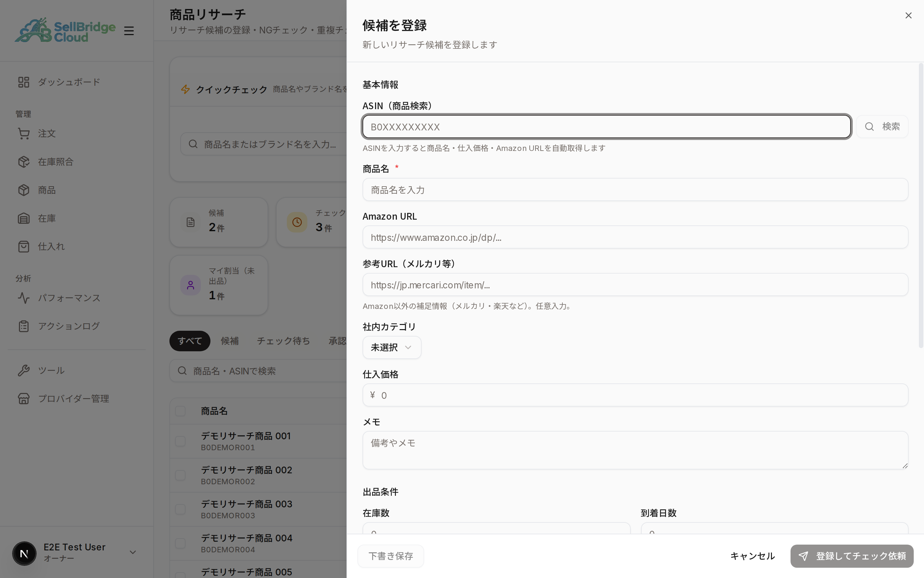Click the 仕入れ shopping bag icon
924x578 pixels.
(24, 247)
